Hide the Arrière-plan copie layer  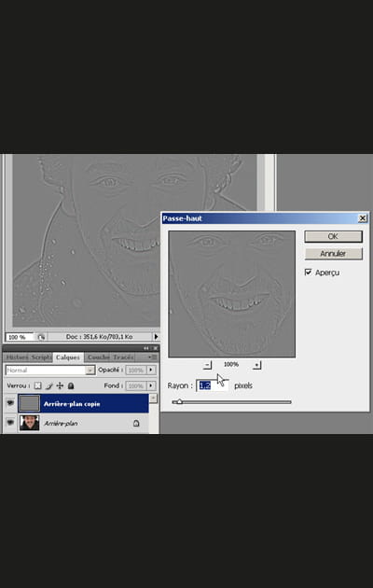(x=10, y=403)
